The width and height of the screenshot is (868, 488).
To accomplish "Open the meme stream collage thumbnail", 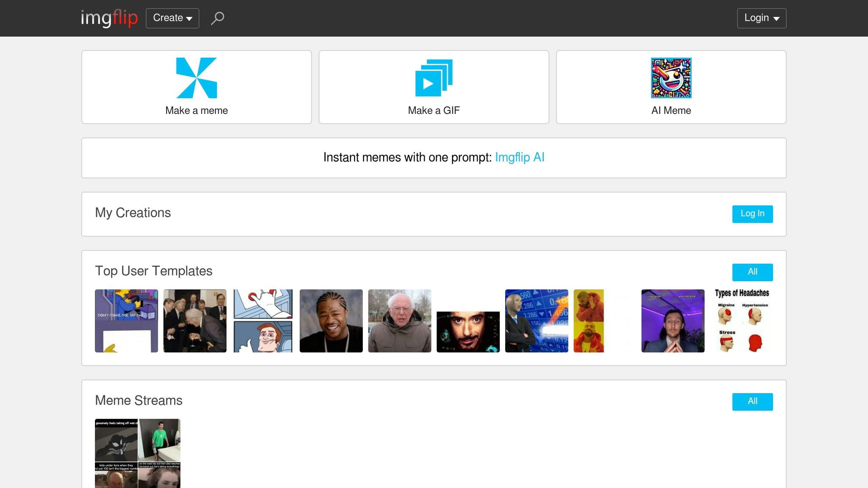I will coord(138,453).
